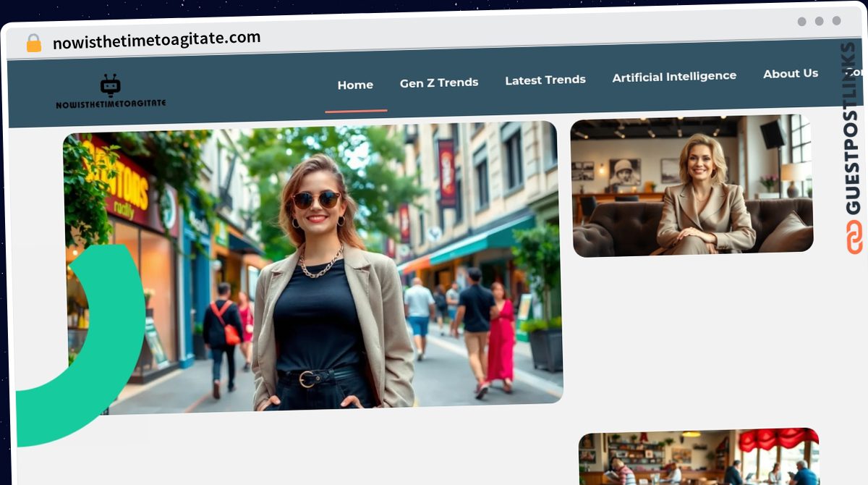Image resolution: width=868 pixels, height=485 pixels.
Task: Open the thumbnail of woman on sofa
Action: 692,185
